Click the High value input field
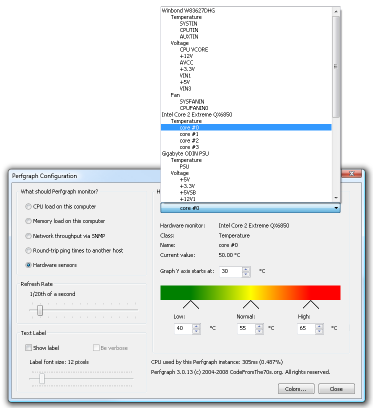 [306, 329]
